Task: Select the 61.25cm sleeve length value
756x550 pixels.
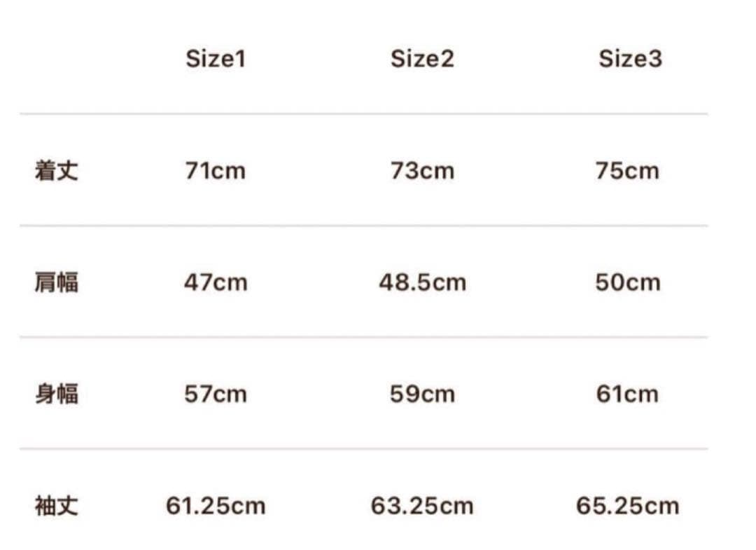Action: (216, 505)
